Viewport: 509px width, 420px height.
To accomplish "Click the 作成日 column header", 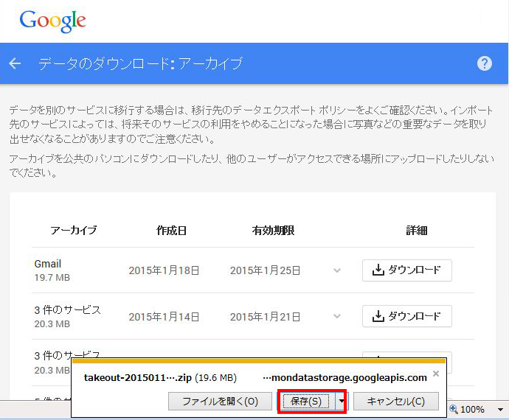I will pyautogui.click(x=171, y=231).
